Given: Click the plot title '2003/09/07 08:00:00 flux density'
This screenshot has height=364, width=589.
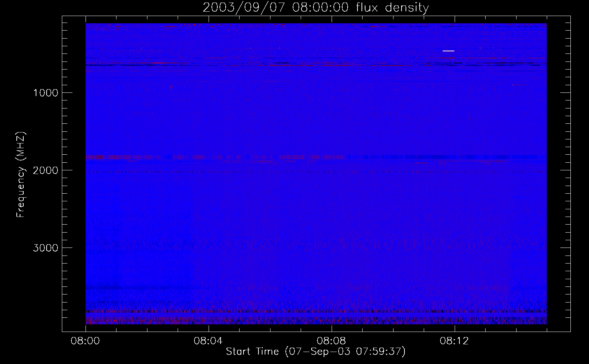Looking at the screenshot, I should click(316, 8).
